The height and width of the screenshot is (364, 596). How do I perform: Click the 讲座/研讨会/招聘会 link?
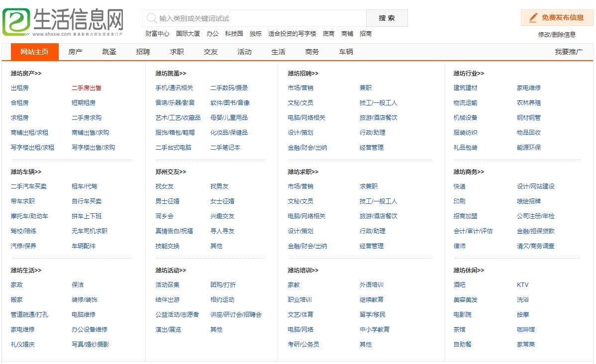(x=236, y=315)
